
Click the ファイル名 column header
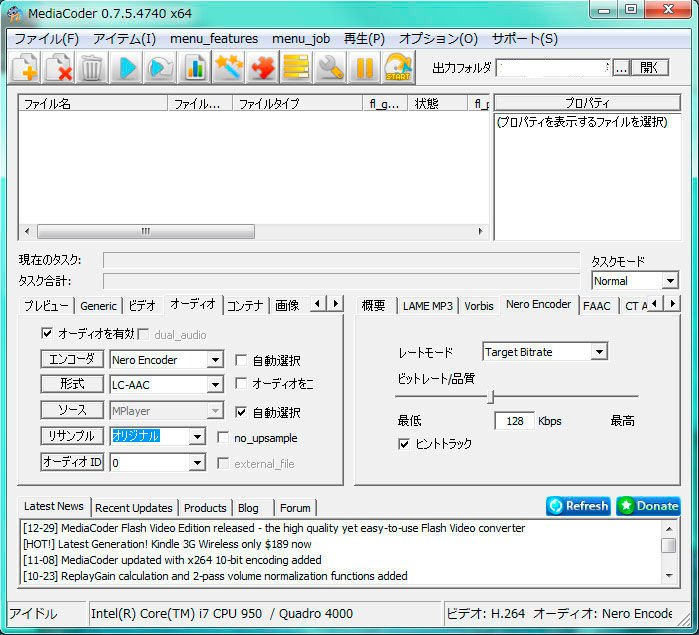coord(93,104)
